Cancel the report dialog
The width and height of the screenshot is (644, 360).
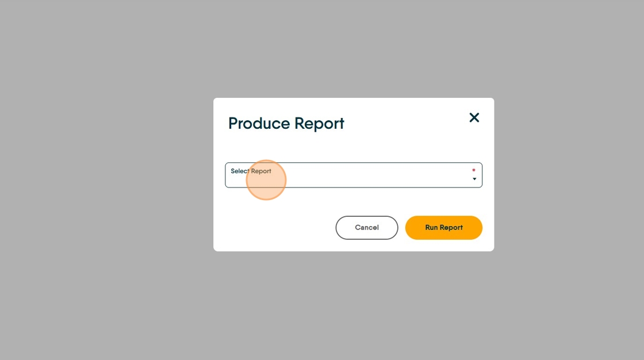[367, 228]
